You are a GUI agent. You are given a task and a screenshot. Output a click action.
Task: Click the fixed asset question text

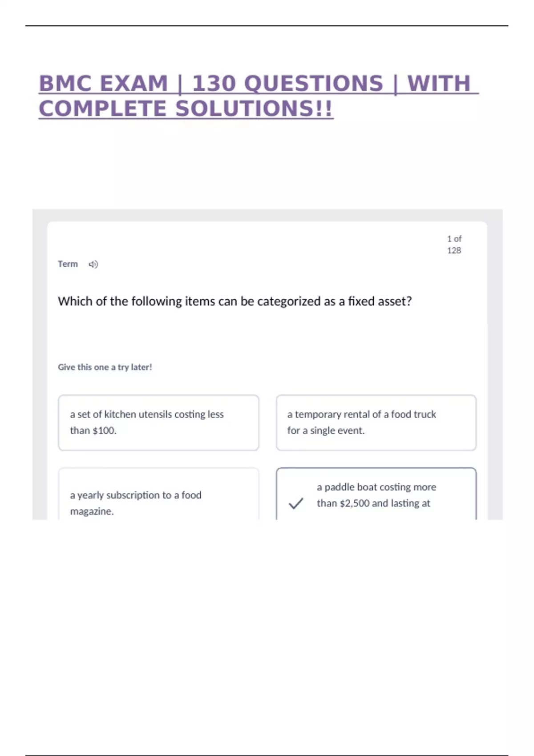[235, 302]
